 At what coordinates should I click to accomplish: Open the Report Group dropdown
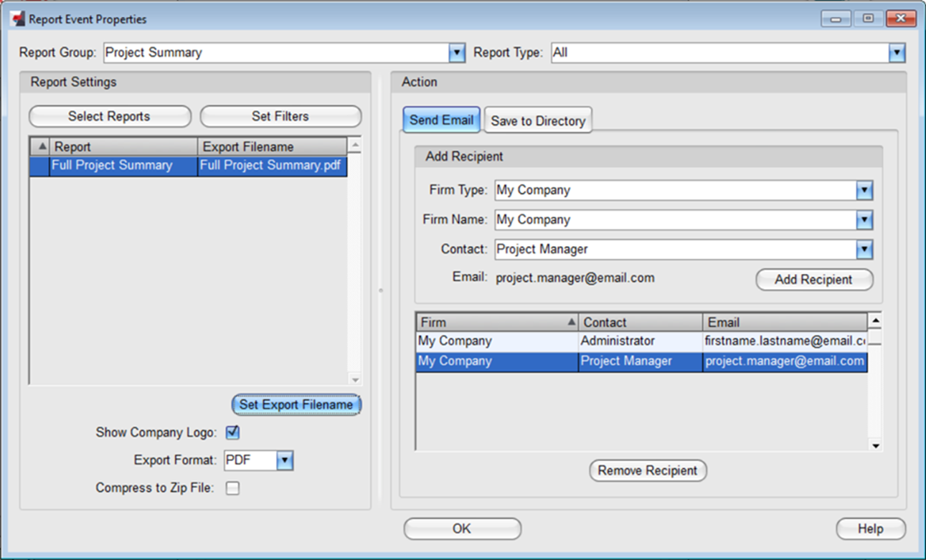457,52
